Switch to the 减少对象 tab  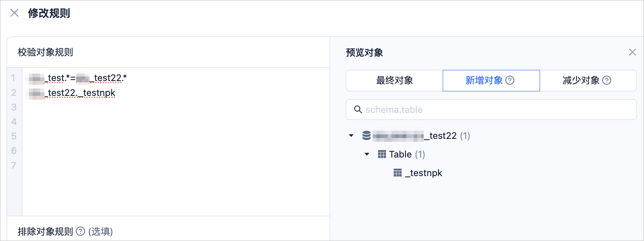pos(588,80)
